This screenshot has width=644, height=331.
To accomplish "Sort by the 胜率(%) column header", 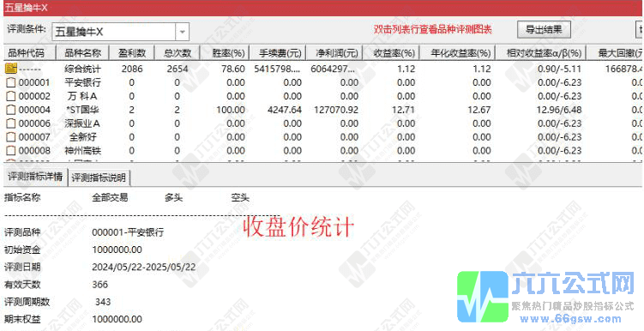I will coord(225,53).
